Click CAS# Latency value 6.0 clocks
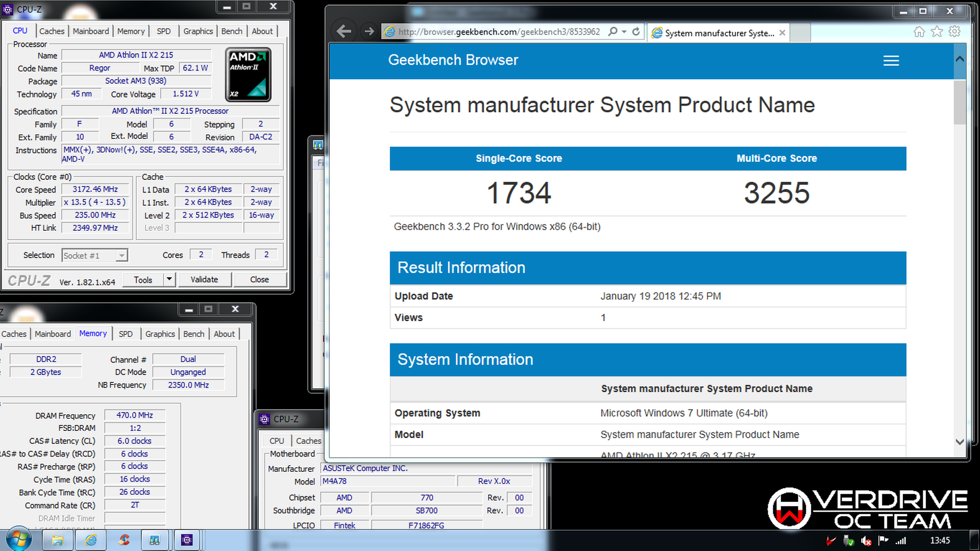The width and height of the screenshot is (980, 551). tap(135, 441)
